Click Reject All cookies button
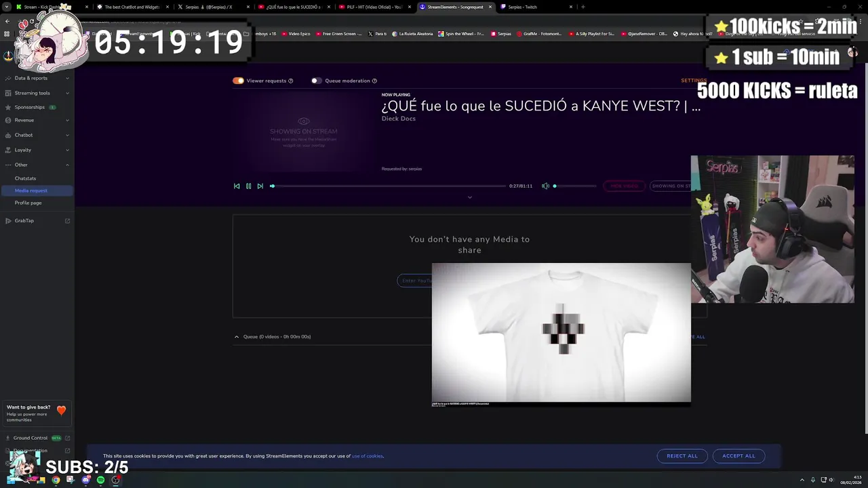This screenshot has width=868, height=488. click(x=682, y=456)
